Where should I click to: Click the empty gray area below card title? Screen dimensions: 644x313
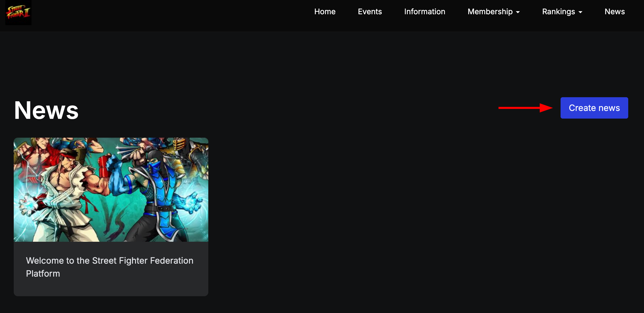[x=111, y=288]
